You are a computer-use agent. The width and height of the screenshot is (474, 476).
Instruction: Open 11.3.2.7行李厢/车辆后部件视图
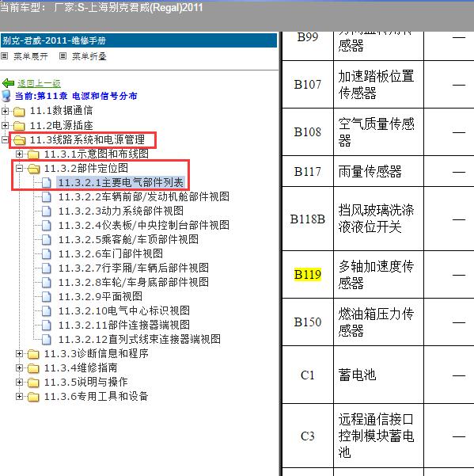pos(134,268)
